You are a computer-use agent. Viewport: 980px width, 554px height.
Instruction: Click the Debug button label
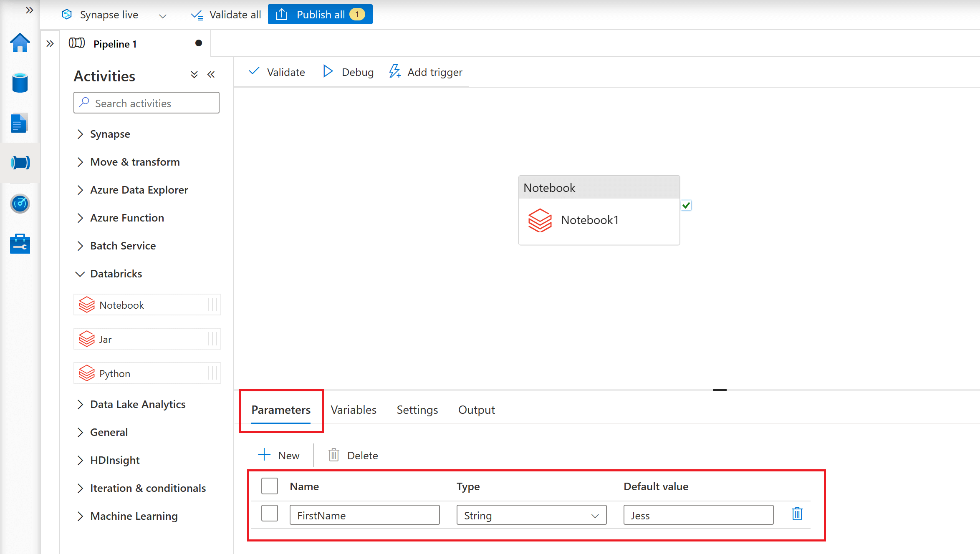[358, 73]
